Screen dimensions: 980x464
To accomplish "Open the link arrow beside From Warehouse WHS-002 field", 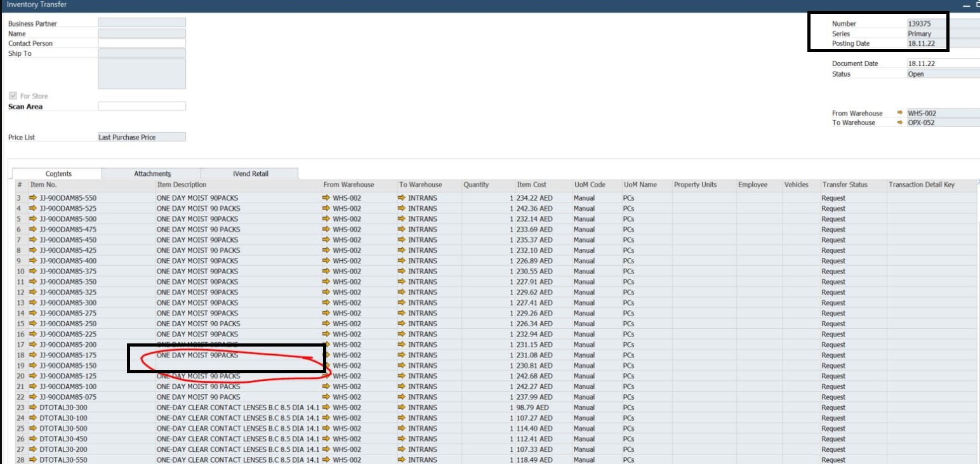I will [900, 113].
